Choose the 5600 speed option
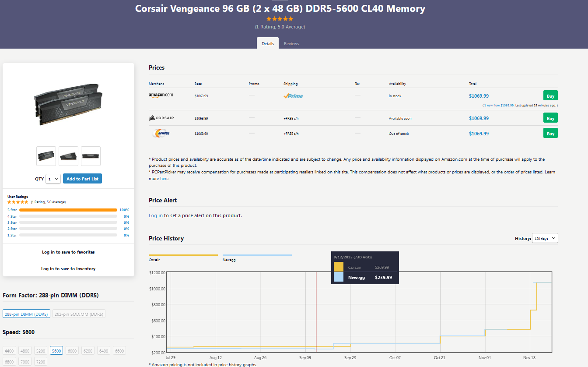 (56, 351)
